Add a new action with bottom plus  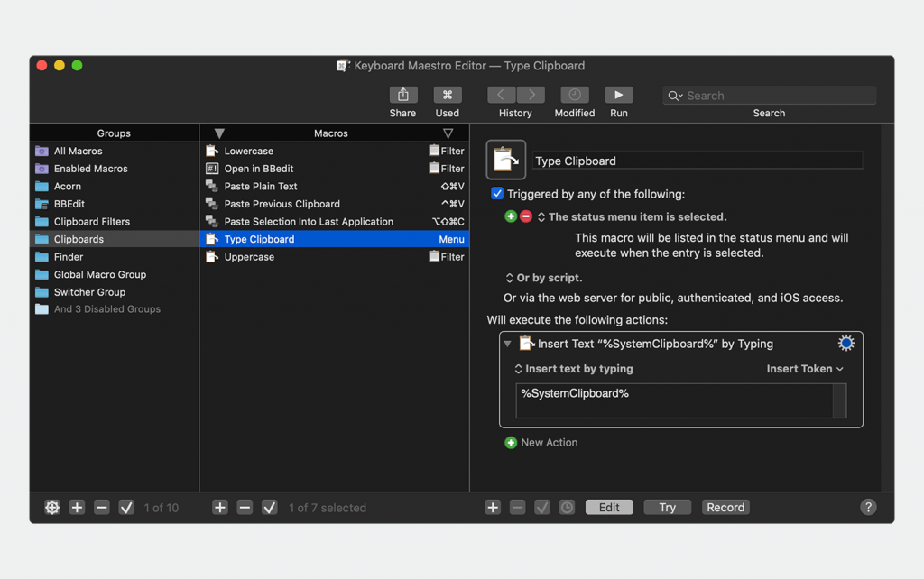point(493,507)
